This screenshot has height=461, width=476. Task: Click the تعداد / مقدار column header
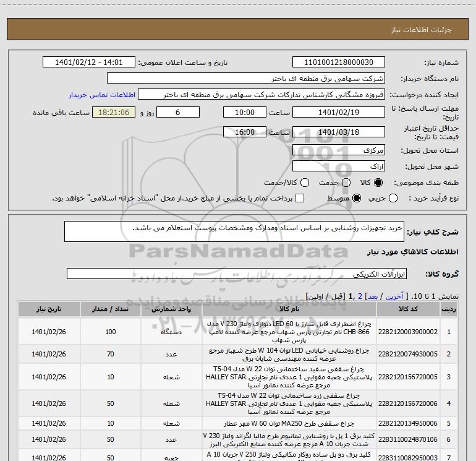[111, 309]
